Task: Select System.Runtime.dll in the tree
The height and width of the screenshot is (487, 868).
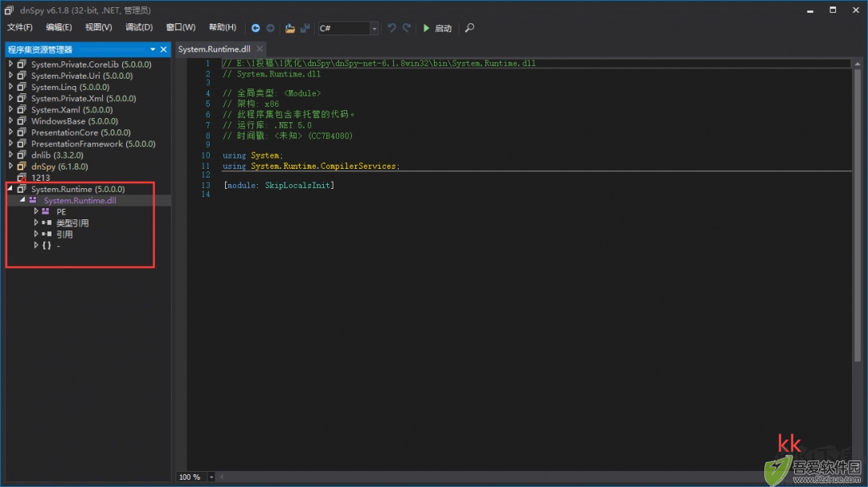Action: point(80,200)
